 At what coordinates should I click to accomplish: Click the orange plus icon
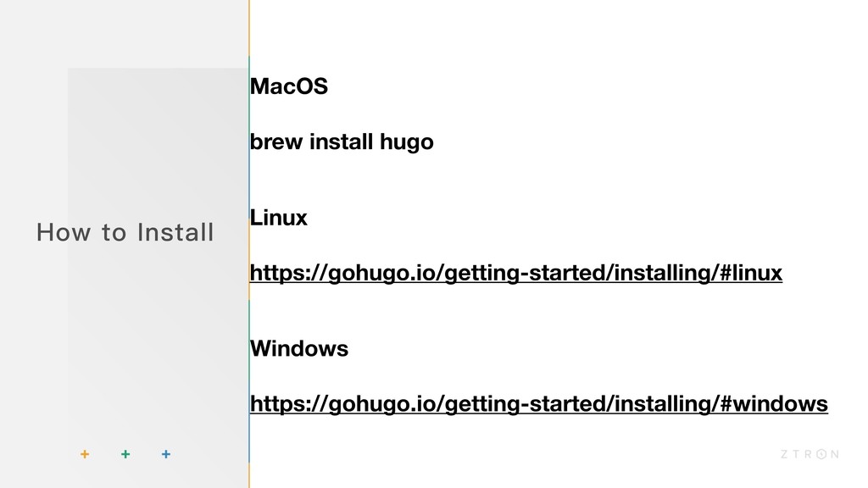pos(84,455)
